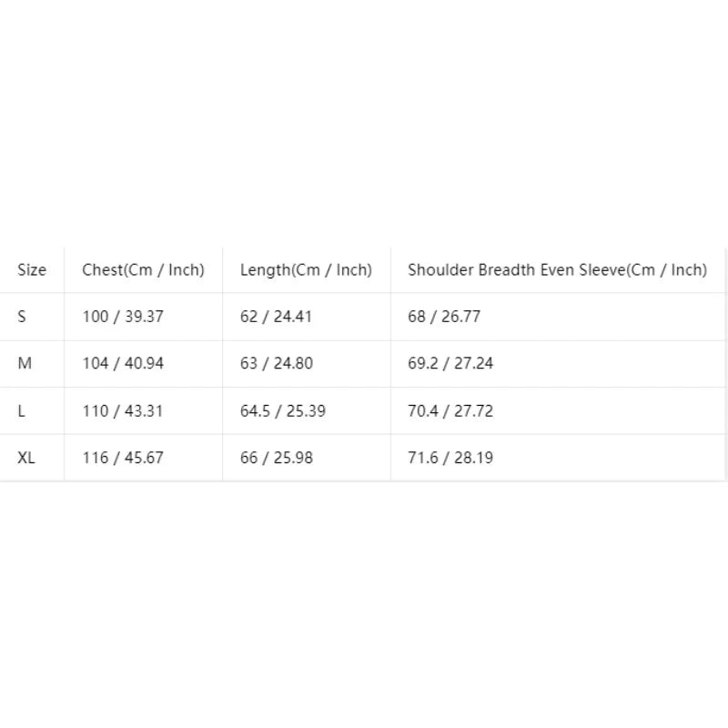Click length value 64.5 / 25.39
This screenshot has height=728, width=728.
[283, 411]
